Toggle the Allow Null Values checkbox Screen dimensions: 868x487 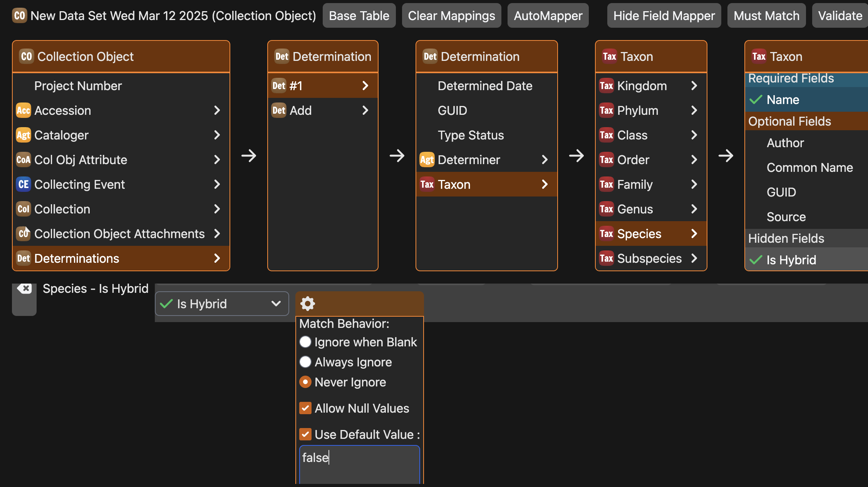click(x=305, y=408)
